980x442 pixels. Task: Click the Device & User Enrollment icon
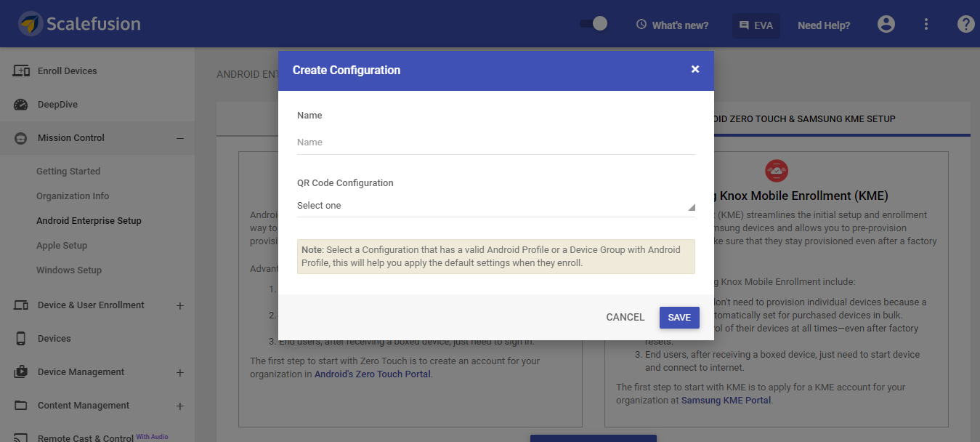21,305
